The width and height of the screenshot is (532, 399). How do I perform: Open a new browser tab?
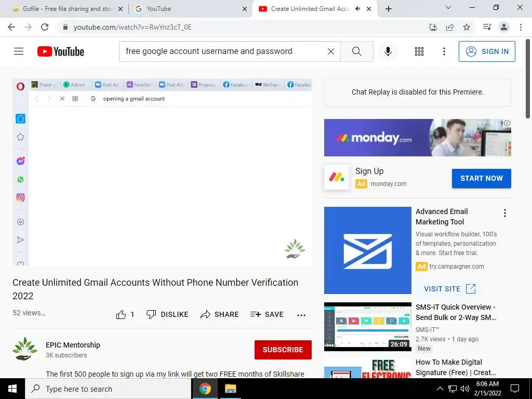pos(389,9)
